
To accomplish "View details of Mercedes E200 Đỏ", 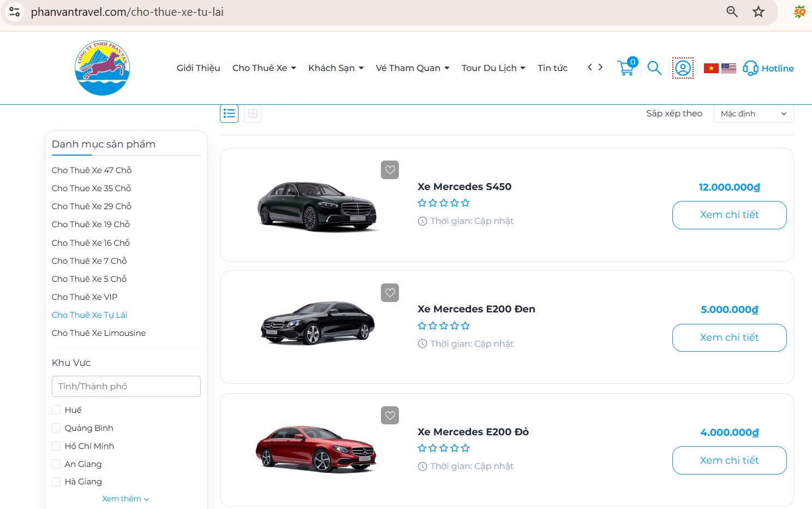I will pos(729,460).
